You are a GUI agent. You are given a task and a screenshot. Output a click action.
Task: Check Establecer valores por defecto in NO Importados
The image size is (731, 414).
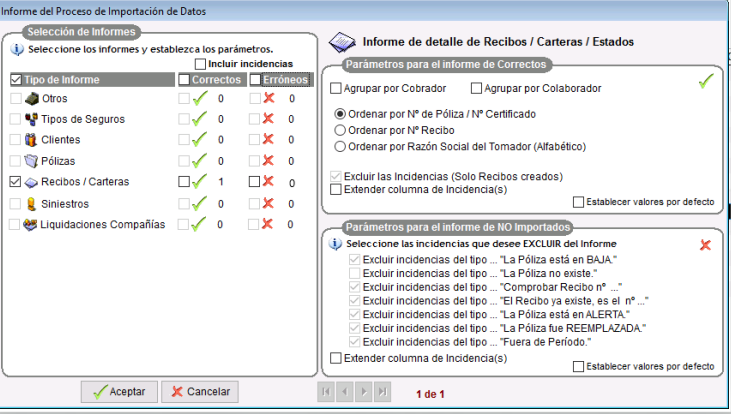click(x=579, y=366)
